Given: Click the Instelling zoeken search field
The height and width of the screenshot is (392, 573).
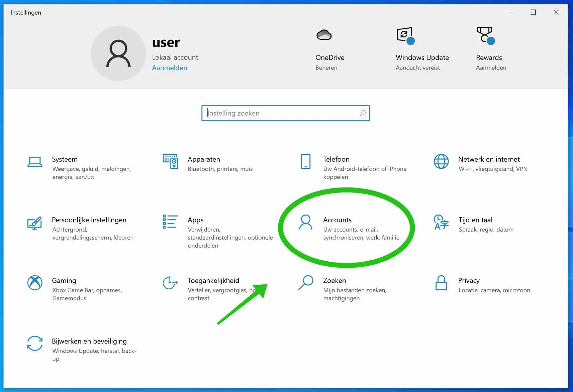Looking at the screenshot, I should pos(285,113).
